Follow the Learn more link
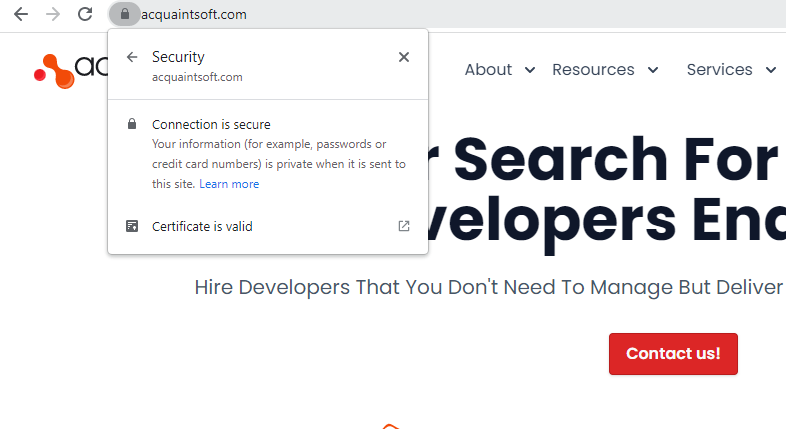 (229, 184)
